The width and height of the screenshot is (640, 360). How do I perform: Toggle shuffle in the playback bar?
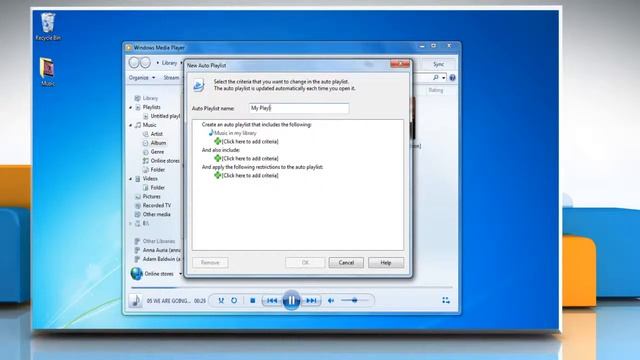click(221, 300)
